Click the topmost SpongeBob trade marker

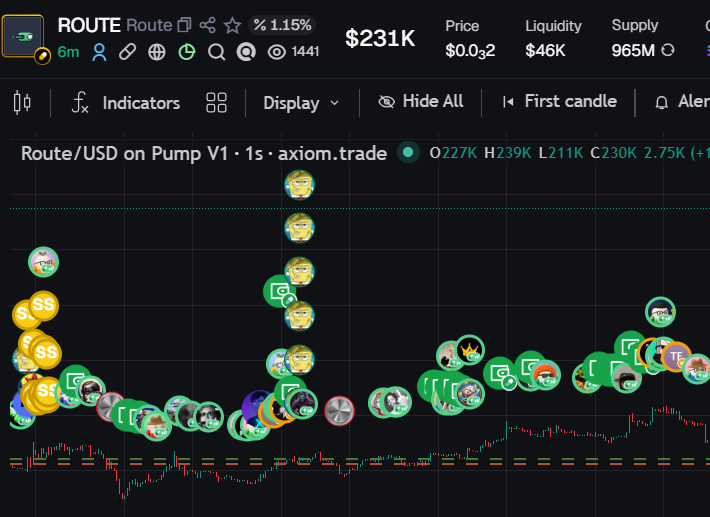tap(299, 185)
